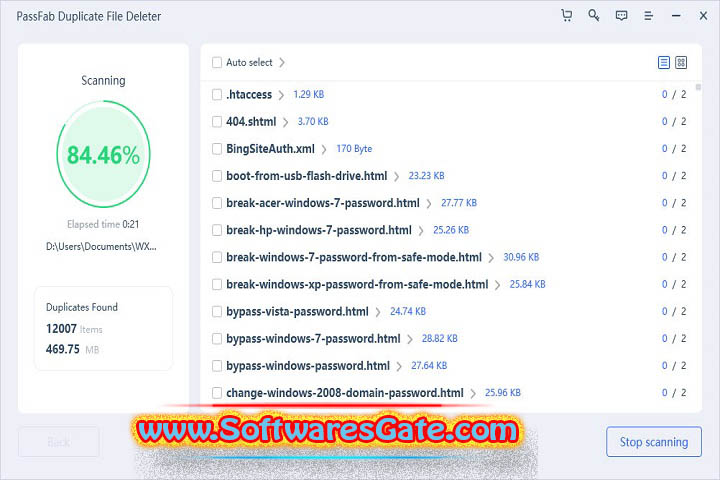Click the key registration icon
Screen dimensions: 720x480
pos(594,16)
